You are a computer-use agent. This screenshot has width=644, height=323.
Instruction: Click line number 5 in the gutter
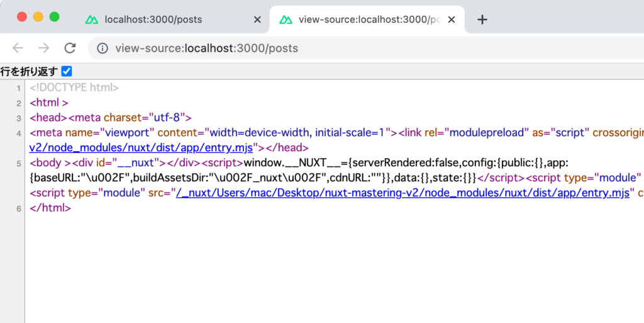(x=19, y=164)
